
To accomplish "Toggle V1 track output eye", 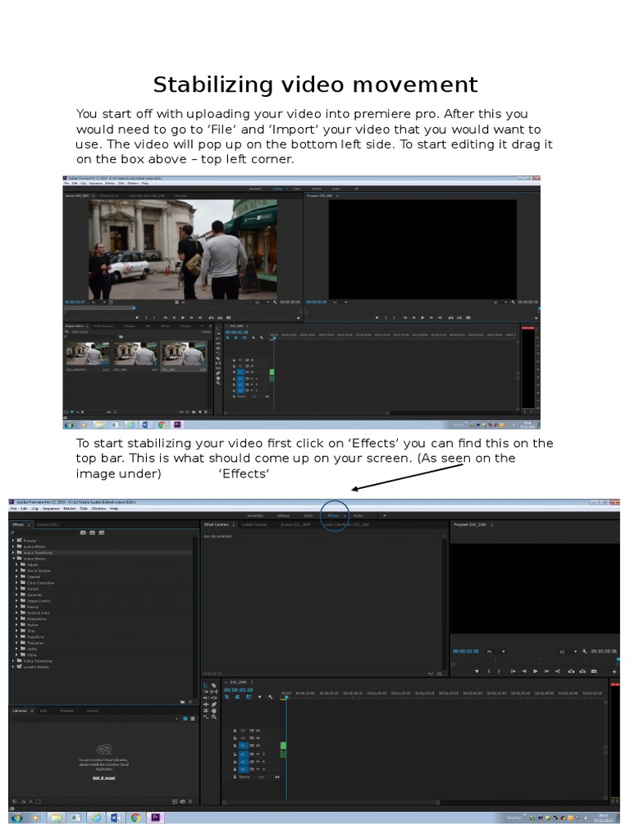I will [x=258, y=746].
